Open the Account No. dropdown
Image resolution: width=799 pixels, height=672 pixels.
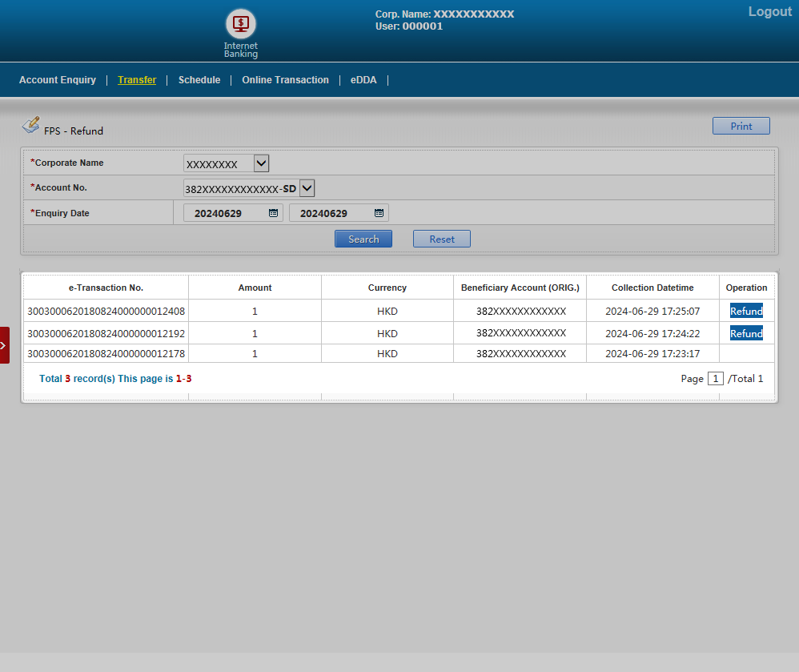pyautogui.click(x=307, y=188)
